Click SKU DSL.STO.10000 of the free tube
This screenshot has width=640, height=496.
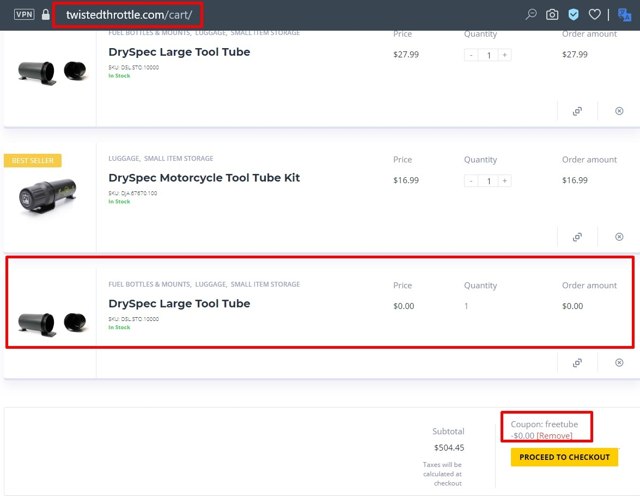133,319
